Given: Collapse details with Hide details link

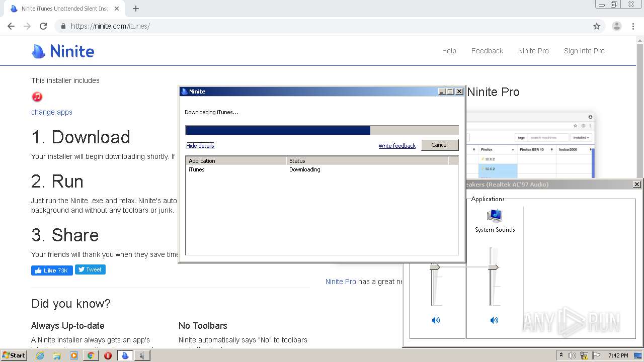Looking at the screenshot, I should 200,146.
